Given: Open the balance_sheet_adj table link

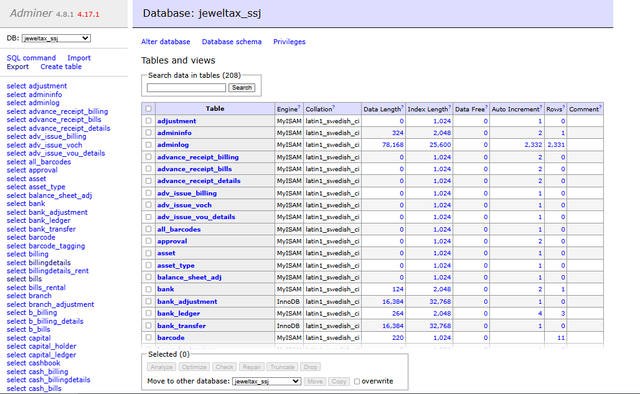Looking at the screenshot, I should 189,277.
